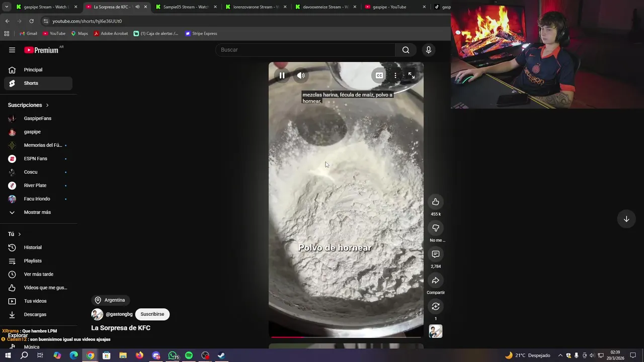Switch to davooxeneize Stream tab
644x362 pixels.
click(325, 7)
